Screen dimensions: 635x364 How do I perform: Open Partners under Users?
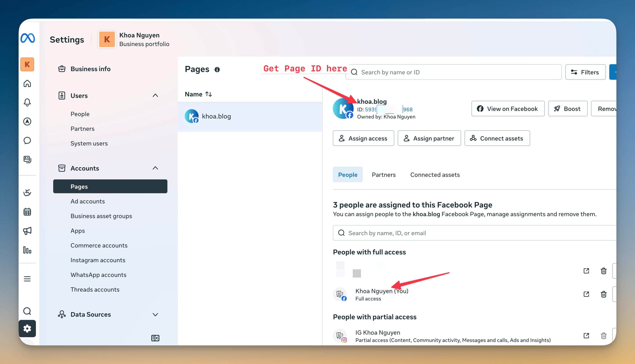83,129
